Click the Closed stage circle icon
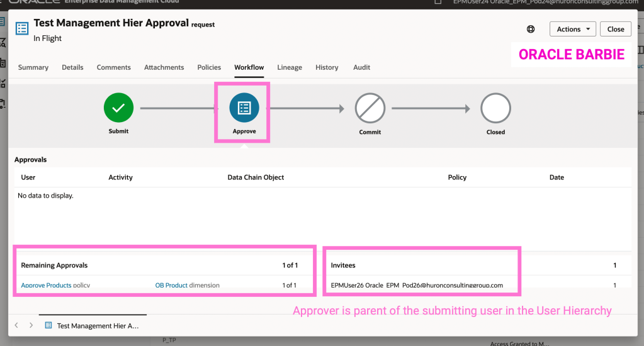Image resolution: width=644 pixels, height=346 pixels. [x=495, y=108]
